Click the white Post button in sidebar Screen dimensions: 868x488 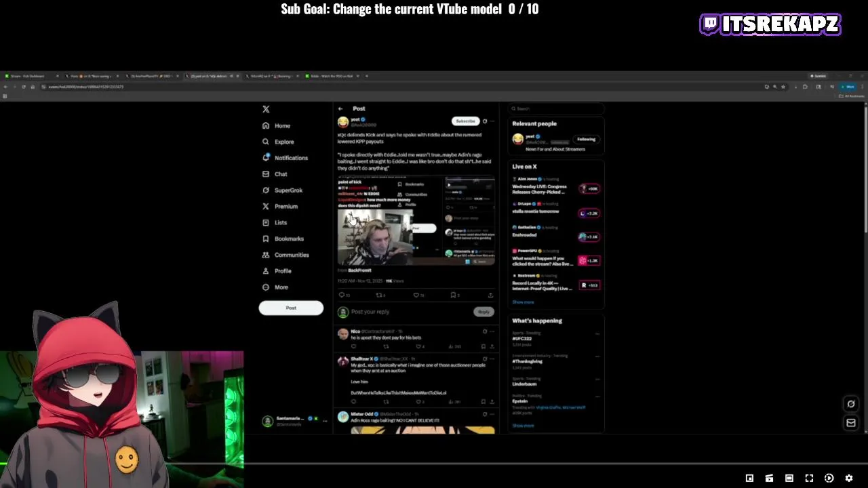point(291,308)
